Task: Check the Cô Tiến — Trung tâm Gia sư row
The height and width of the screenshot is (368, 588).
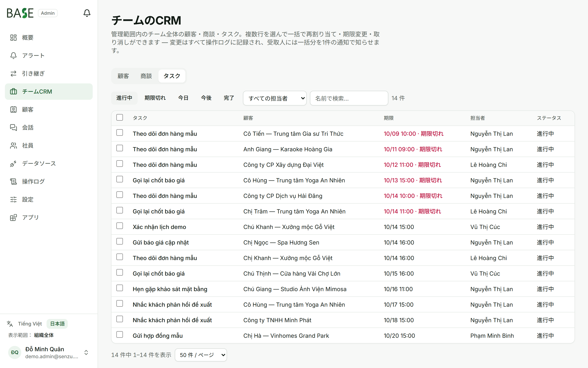Action: click(x=120, y=133)
